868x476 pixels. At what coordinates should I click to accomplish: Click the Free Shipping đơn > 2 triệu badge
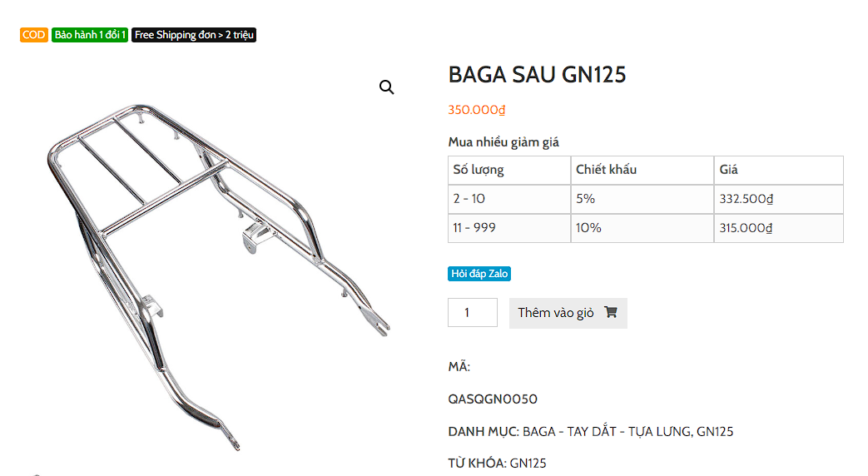click(x=194, y=35)
